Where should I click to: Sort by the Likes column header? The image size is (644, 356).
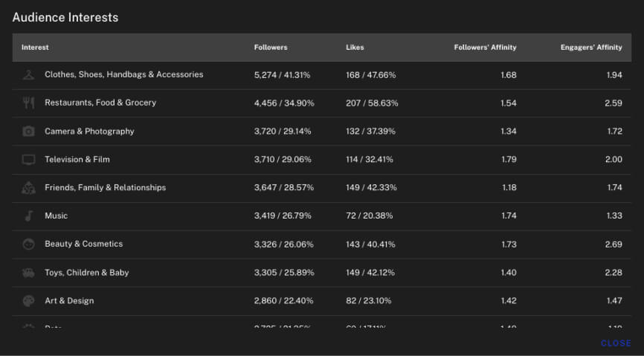[355, 48]
